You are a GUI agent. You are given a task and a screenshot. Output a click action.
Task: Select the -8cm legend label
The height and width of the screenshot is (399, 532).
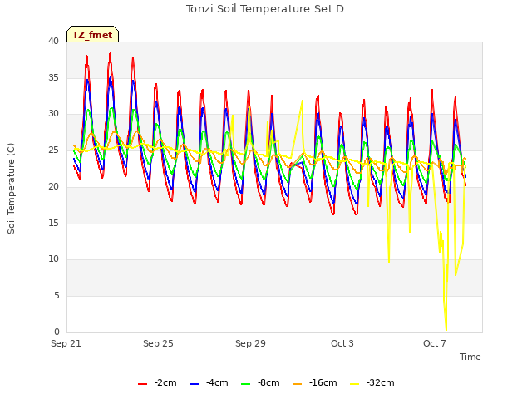268,382
